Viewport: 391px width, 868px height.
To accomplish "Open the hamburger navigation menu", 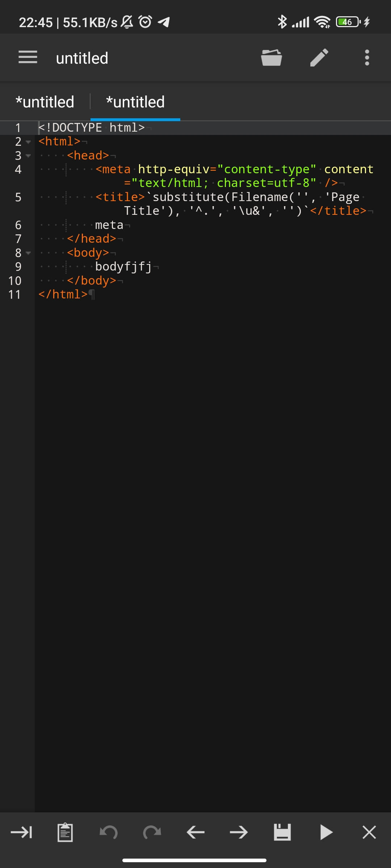I will (28, 58).
